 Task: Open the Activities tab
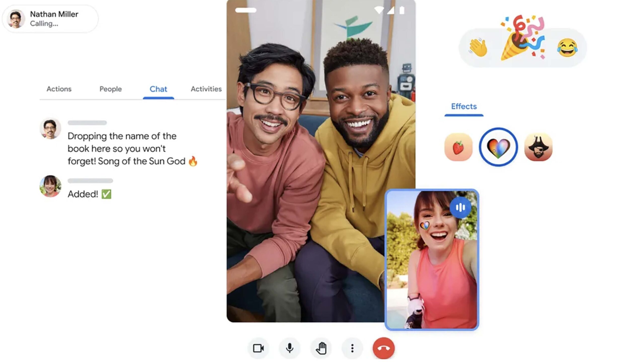click(206, 89)
